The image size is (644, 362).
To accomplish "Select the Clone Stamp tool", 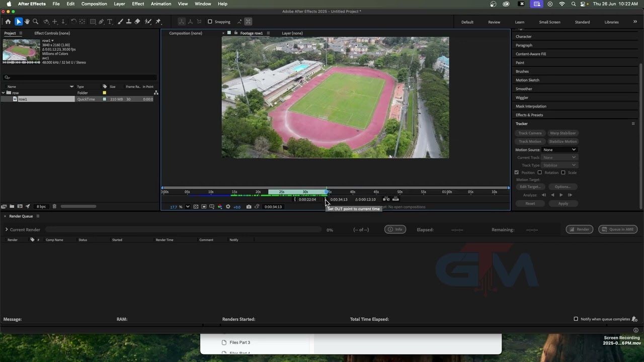I will (x=129, y=22).
